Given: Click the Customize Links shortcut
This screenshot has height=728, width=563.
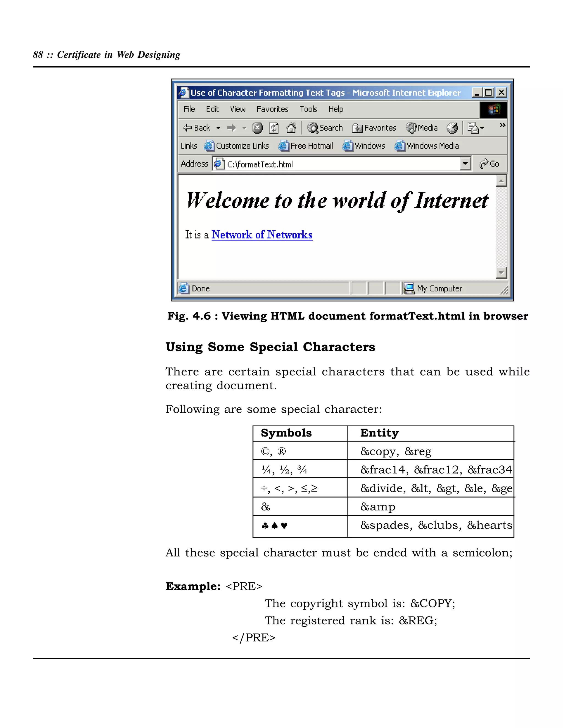Looking at the screenshot, I should coord(236,146).
